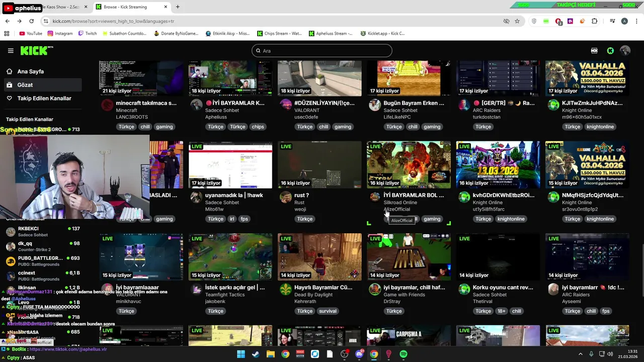This screenshot has height=362, width=644.
Task: Open Steam from the taskbar
Action: pyautogui.click(x=256, y=354)
